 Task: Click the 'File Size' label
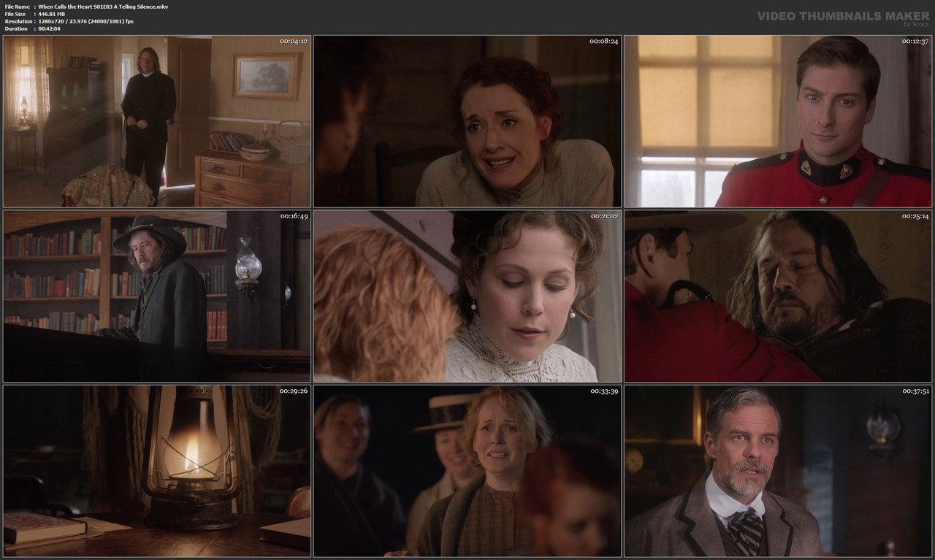point(15,14)
